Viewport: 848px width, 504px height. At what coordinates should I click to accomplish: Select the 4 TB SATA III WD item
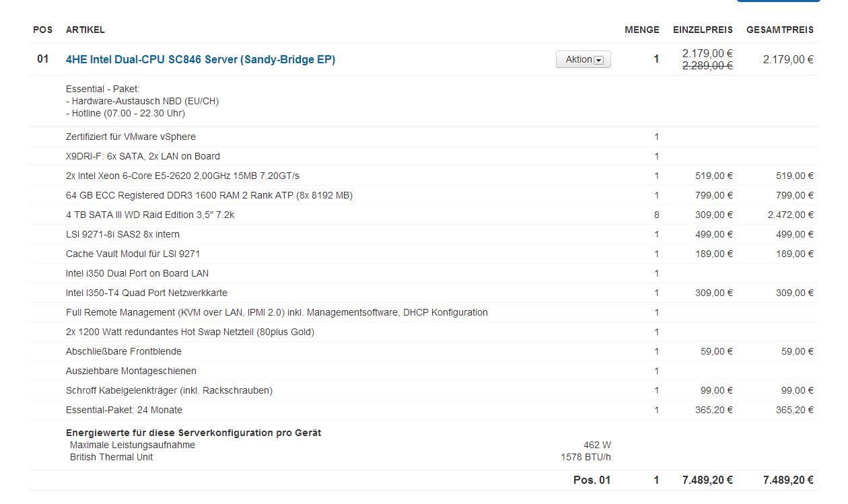coord(149,215)
